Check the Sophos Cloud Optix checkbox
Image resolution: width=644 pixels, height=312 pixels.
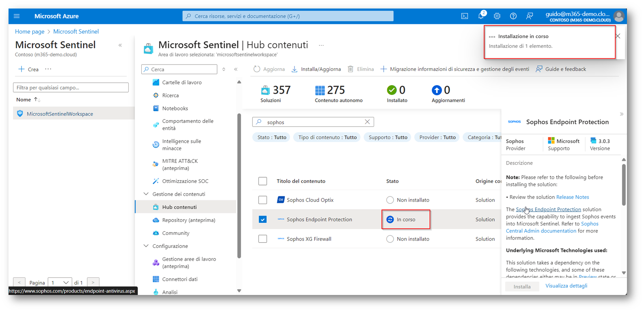(x=263, y=200)
